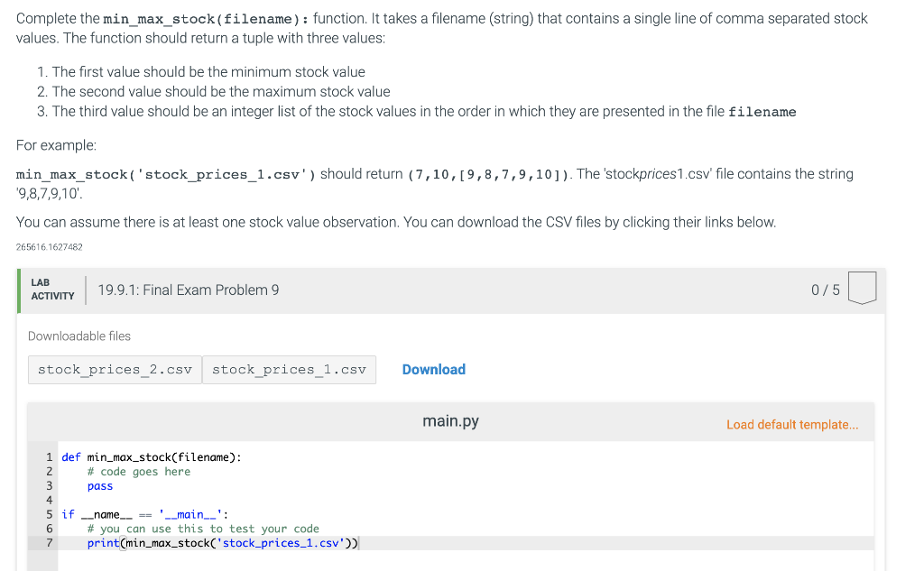The height and width of the screenshot is (571, 924).
Task: Click the 0 / 5 score badge icon
Action: [862, 288]
